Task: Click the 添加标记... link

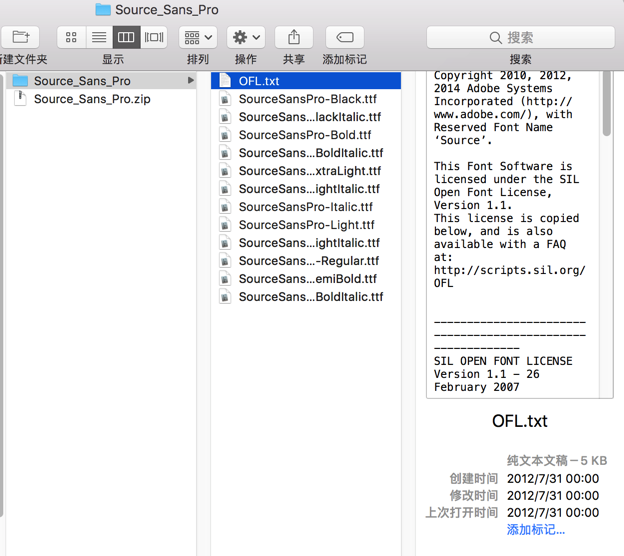Action: tap(536, 530)
